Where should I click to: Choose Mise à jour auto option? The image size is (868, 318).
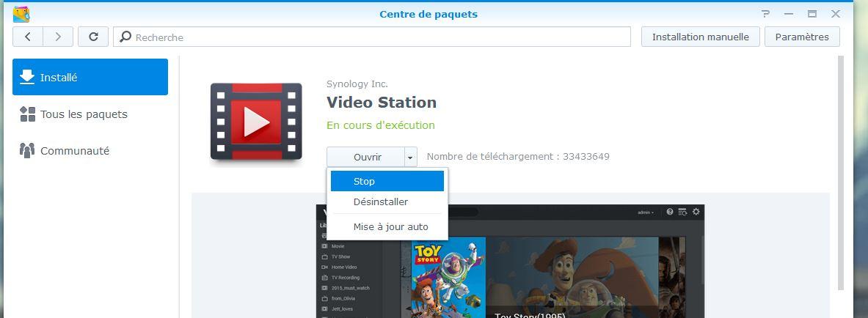tap(387, 226)
